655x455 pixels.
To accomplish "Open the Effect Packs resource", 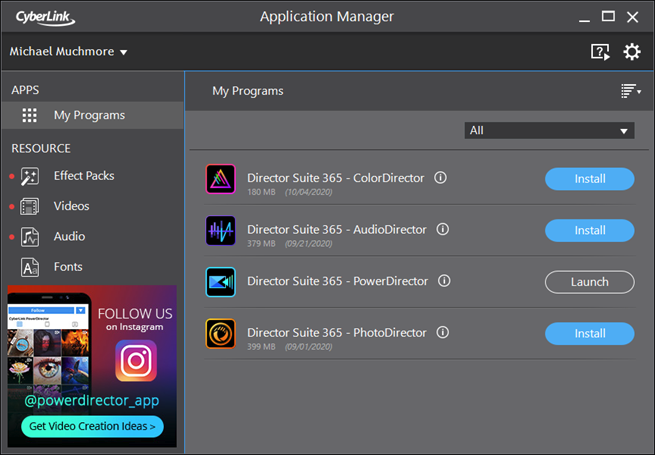I will point(84,176).
